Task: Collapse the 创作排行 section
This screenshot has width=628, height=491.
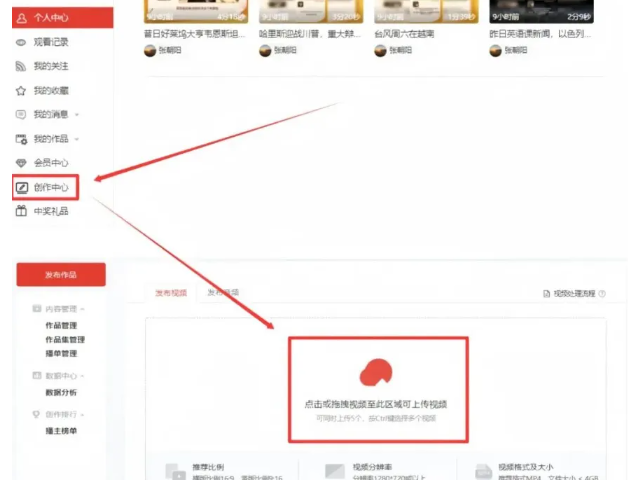Action: (82, 415)
